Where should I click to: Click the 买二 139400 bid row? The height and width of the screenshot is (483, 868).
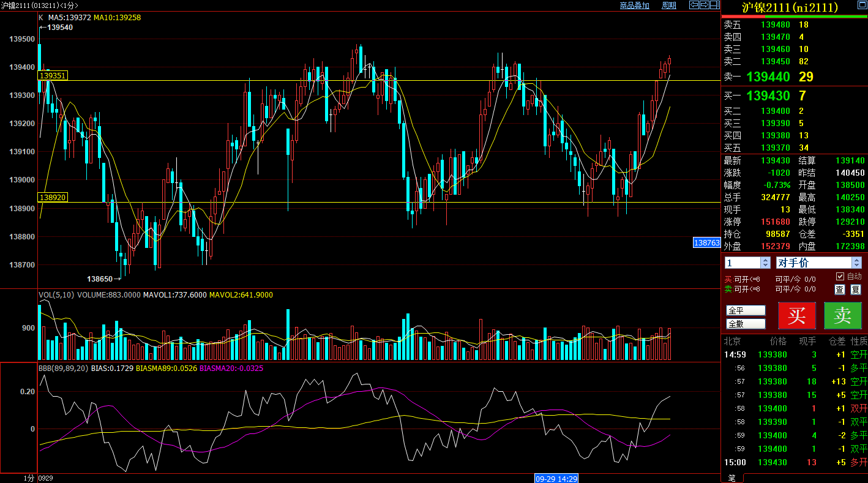coord(795,111)
